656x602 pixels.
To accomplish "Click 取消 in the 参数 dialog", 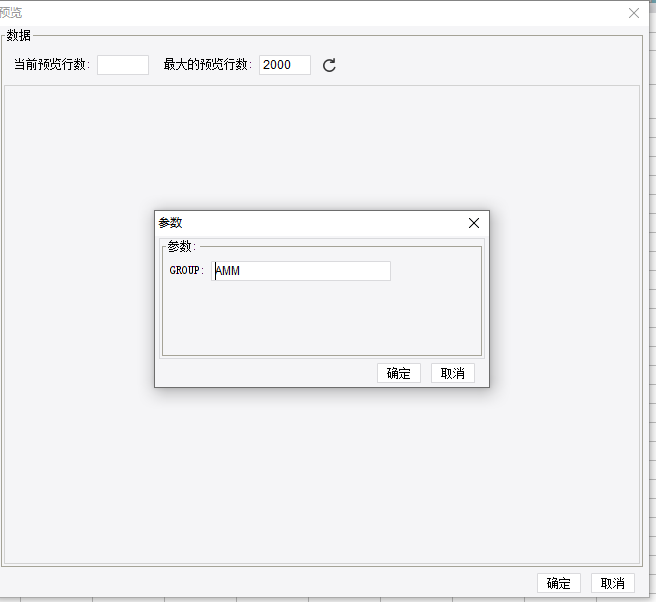I will [453, 373].
